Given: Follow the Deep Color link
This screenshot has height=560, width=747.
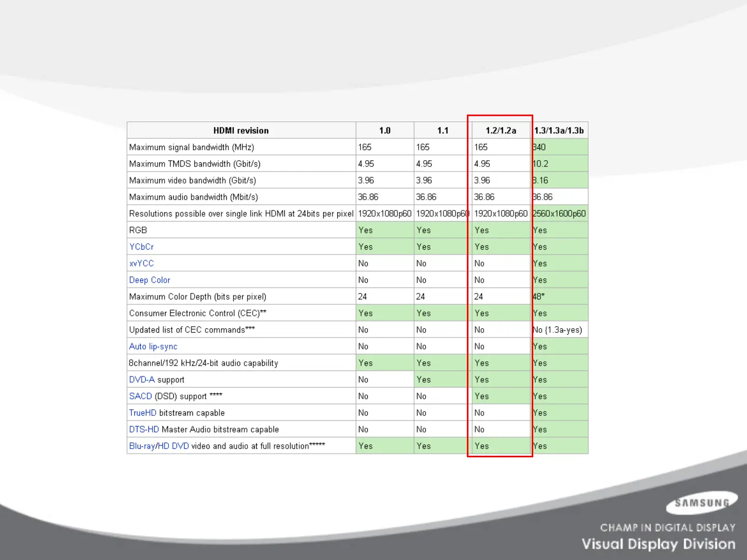Looking at the screenshot, I should coord(149,280).
